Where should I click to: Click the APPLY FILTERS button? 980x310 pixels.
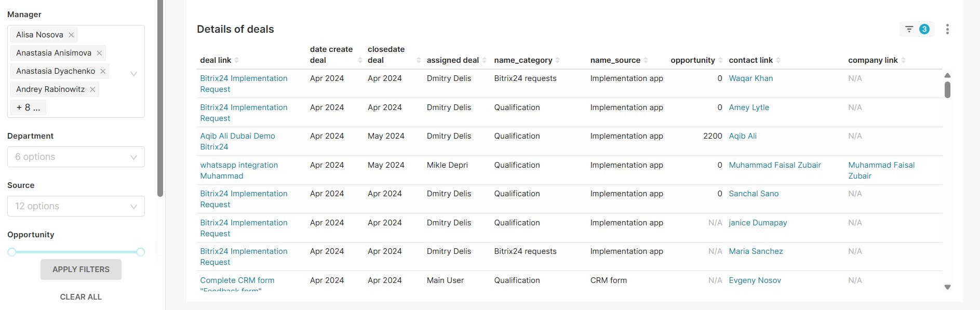coord(81,269)
